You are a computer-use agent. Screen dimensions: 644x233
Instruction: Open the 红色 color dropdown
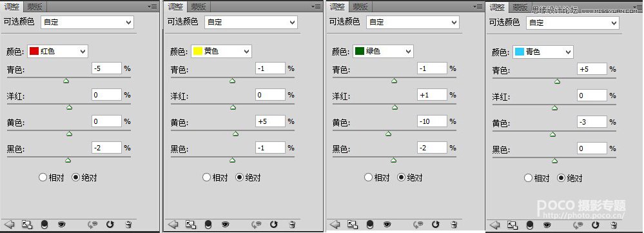point(57,52)
